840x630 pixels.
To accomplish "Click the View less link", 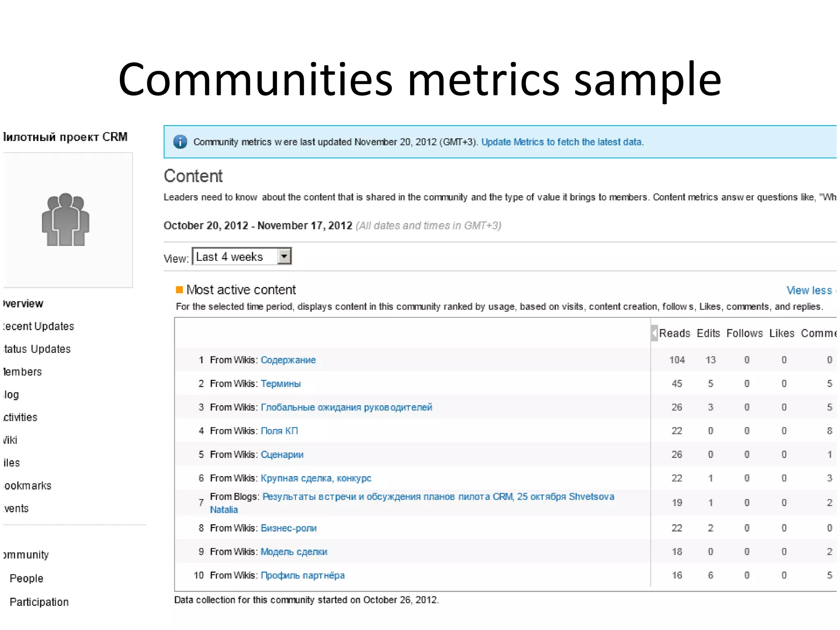I will (x=809, y=290).
